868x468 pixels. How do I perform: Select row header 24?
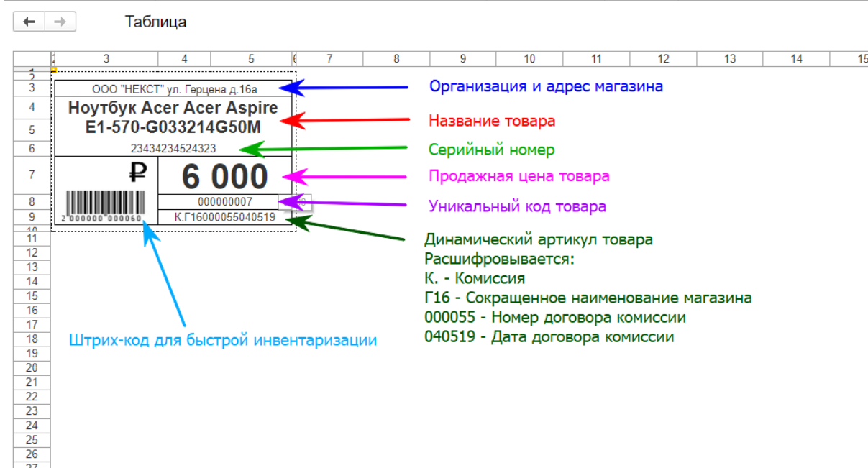[32, 425]
